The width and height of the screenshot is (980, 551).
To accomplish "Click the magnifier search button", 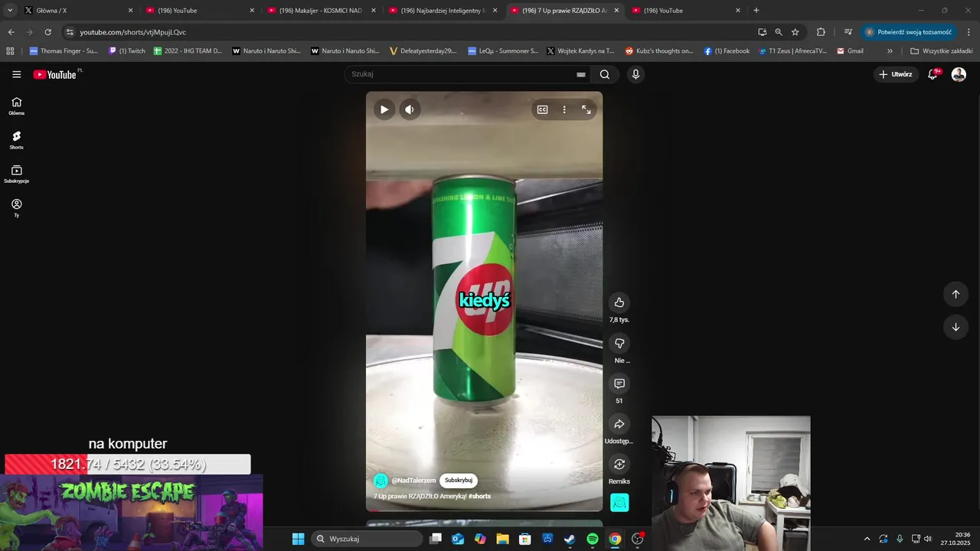I will tap(605, 74).
